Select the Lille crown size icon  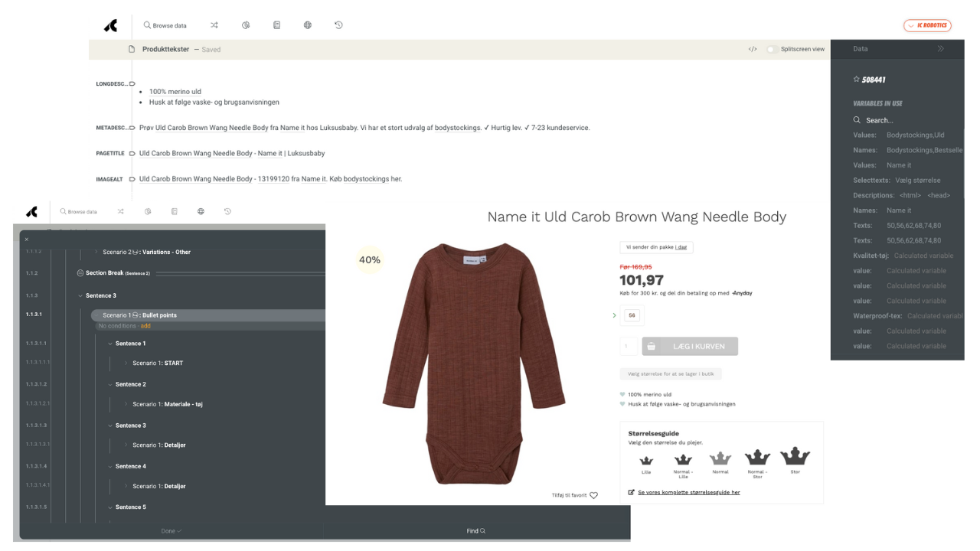tap(646, 461)
